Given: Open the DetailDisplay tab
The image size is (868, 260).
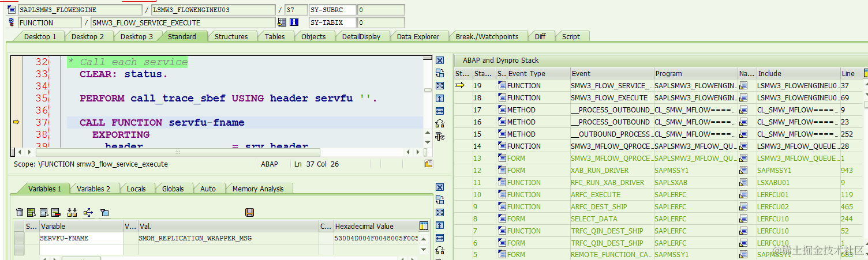Looking at the screenshot, I should click(361, 36).
